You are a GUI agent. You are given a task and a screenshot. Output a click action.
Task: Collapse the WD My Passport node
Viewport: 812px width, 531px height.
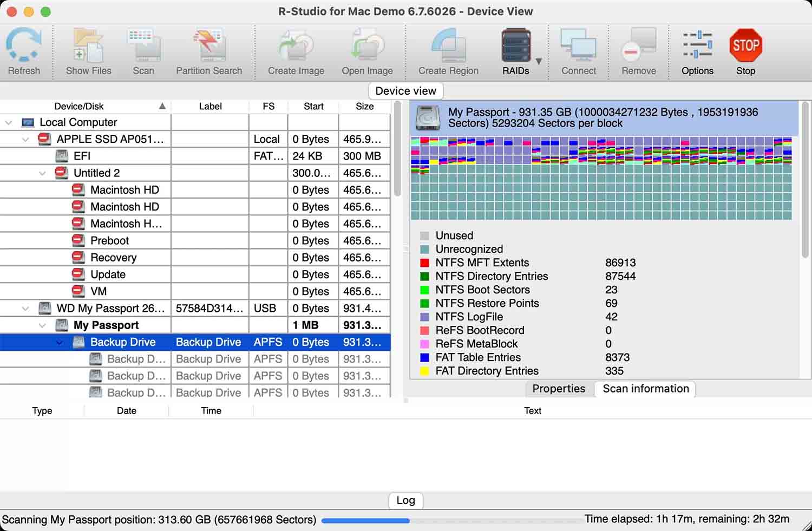tap(25, 309)
